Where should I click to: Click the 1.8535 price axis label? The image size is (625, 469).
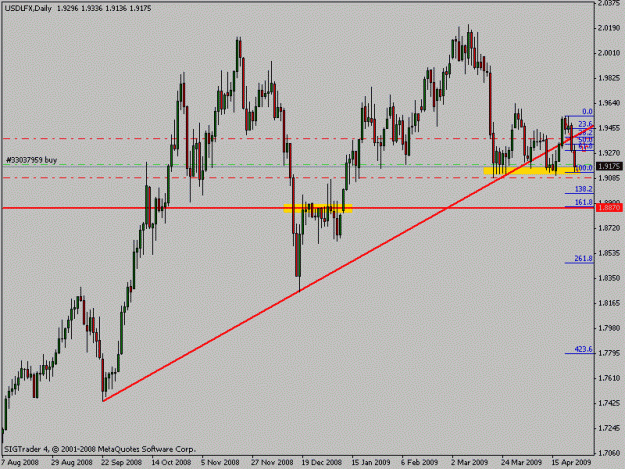[609, 253]
